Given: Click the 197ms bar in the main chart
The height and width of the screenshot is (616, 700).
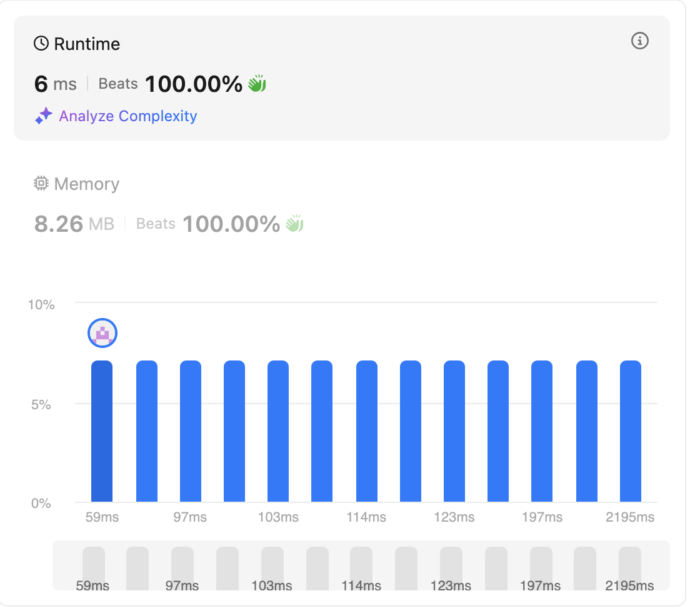Looking at the screenshot, I should click(x=542, y=431).
